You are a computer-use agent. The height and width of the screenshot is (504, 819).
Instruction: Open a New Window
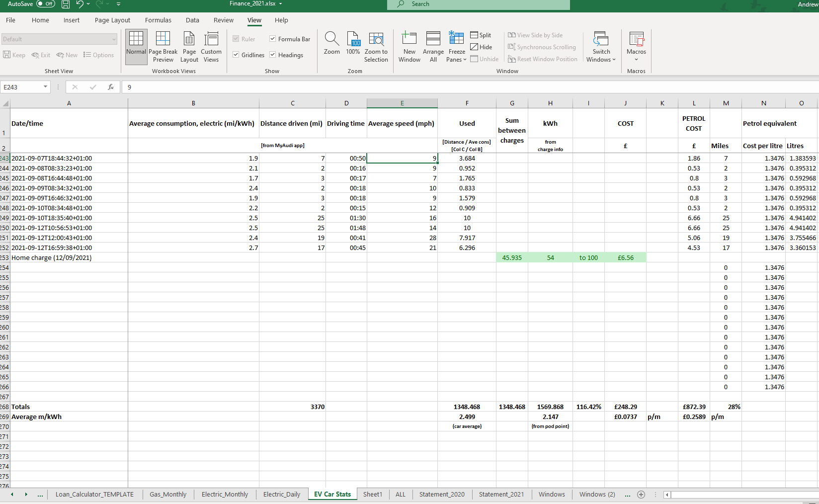click(x=409, y=47)
